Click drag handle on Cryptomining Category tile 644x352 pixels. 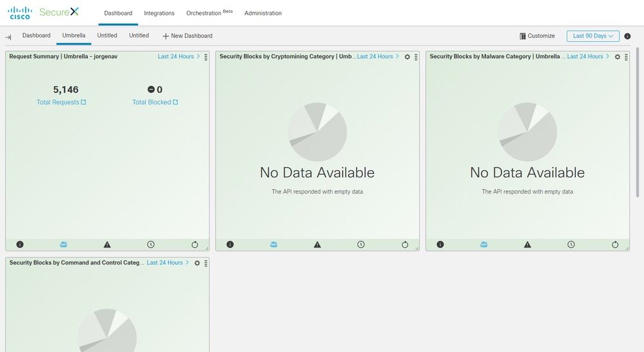[x=416, y=57]
